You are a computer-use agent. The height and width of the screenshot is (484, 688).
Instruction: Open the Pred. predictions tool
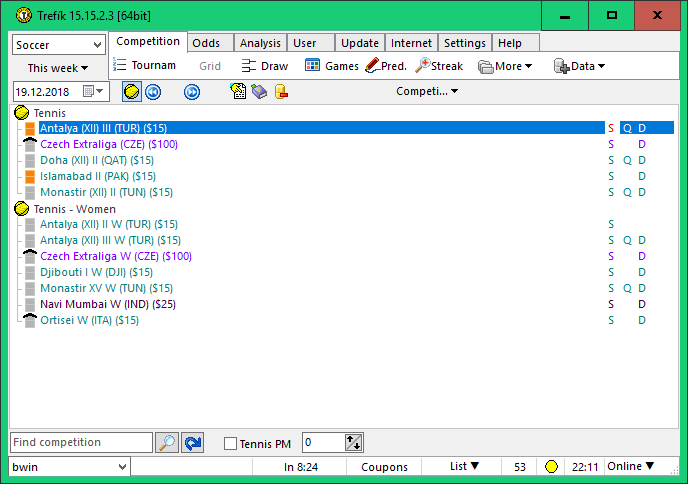tap(385, 66)
